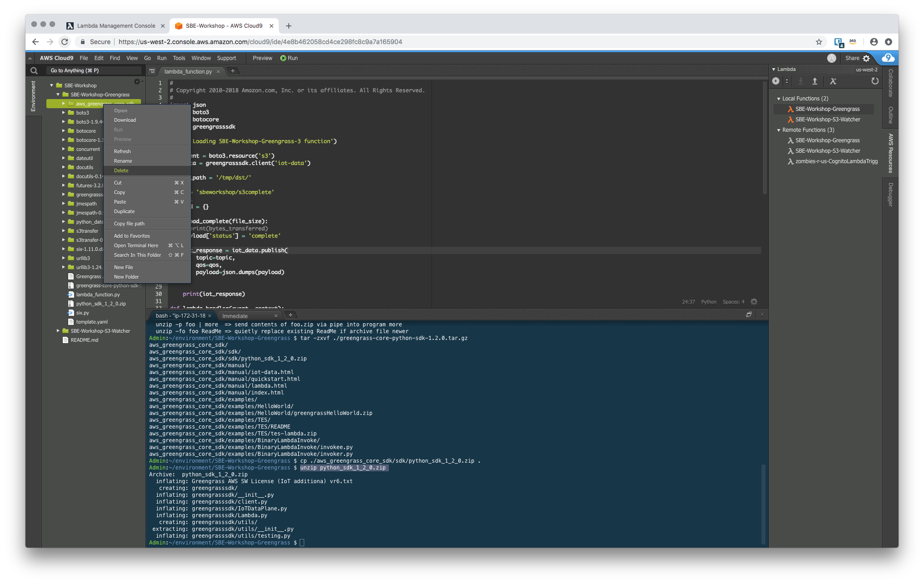Screen dimensions: 924x584
Task: Click the search magnifier icon in the sidebar
Action: (x=34, y=70)
